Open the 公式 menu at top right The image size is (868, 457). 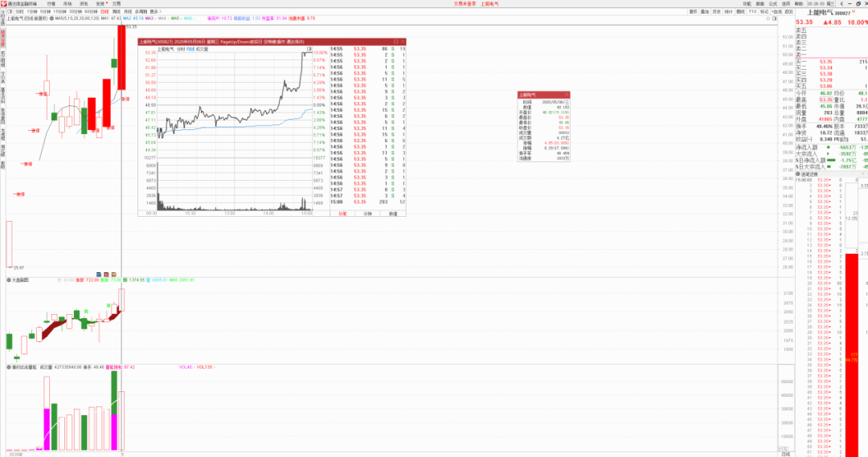(x=773, y=4)
